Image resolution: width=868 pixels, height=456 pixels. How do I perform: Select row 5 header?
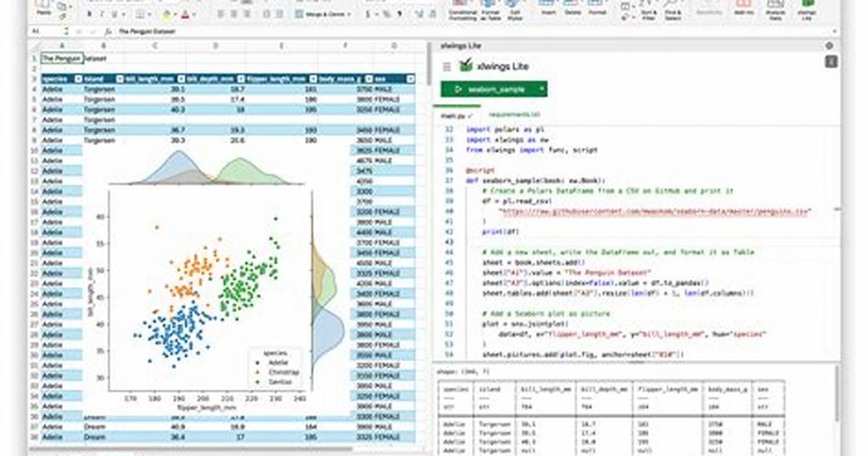coord(34,99)
